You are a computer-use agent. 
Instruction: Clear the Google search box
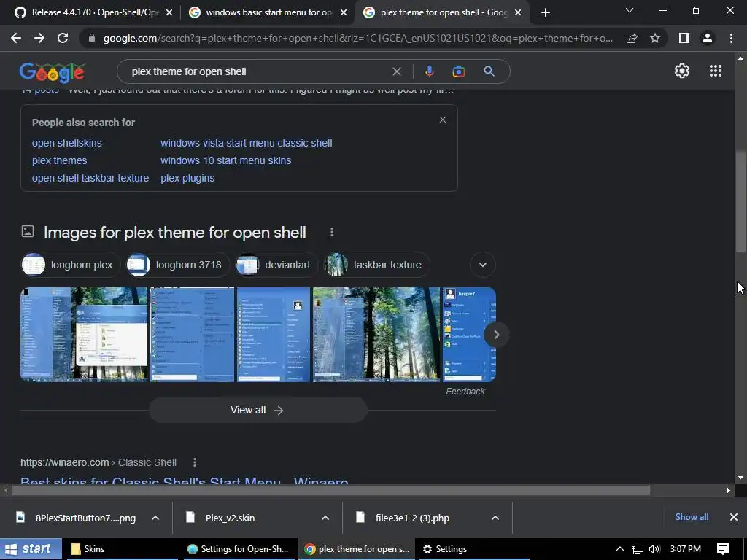(x=396, y=71)
